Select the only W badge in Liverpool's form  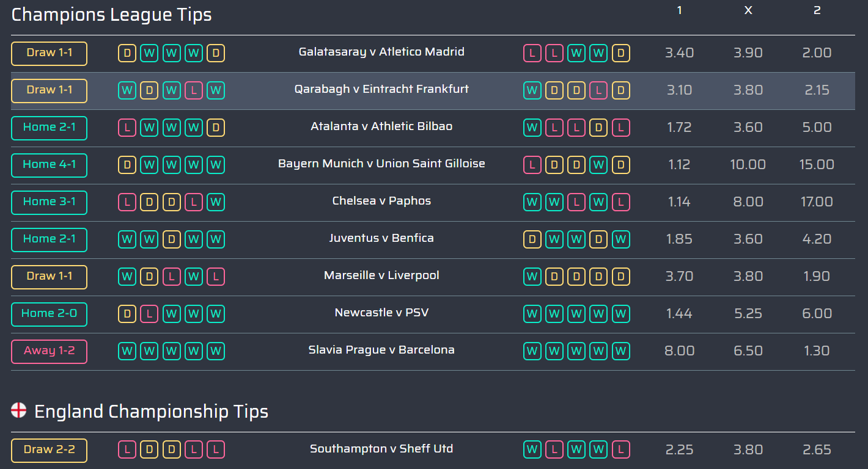pos(532,277)
